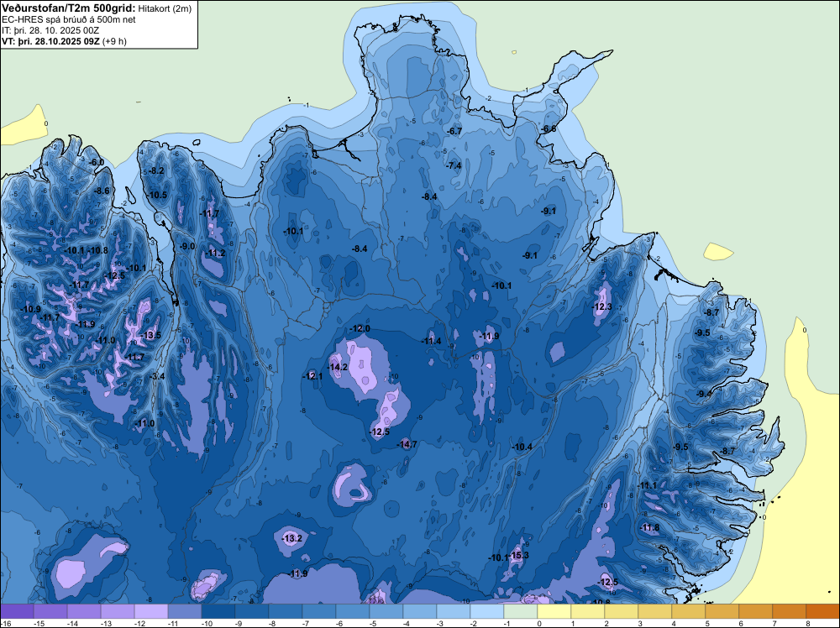Select the 'Hitakort (2m)' header label
840x628 pixels.
click(165, 8)
